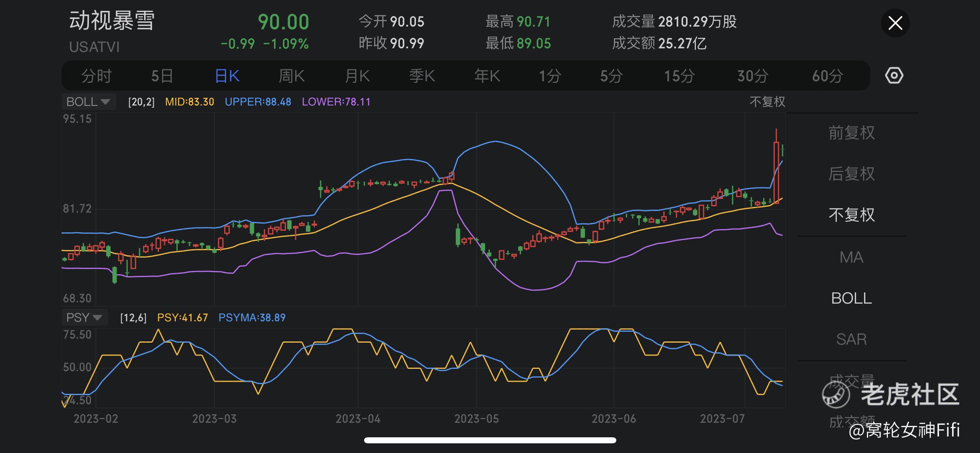Click the latest tall red candlestick
This screenshot has height=453, width=980.
pos(776,173)
